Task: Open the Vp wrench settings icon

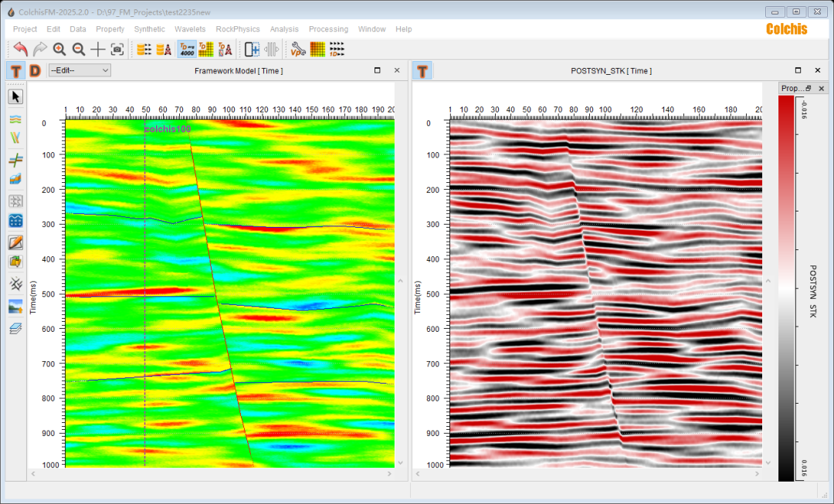Action: 298,49
